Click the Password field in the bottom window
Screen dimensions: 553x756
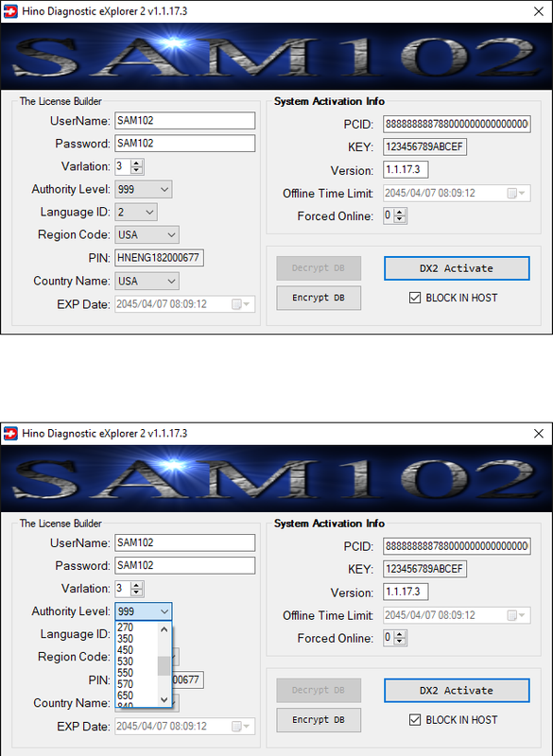tap(184, 565)
